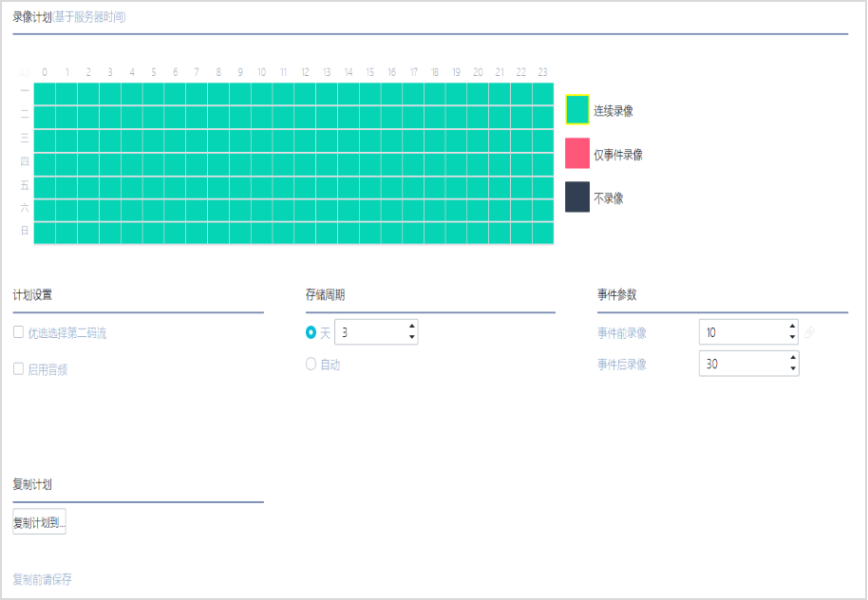Viewport: 868px width, 600px height.
Task: Select the hour 12 column header
Action: pyautogui.click(x=305, y=72)
